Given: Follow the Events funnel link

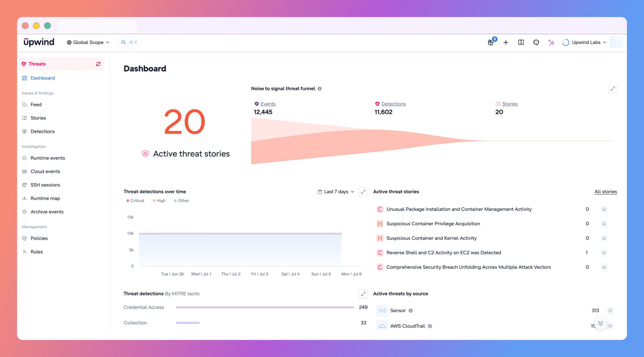Looking at the screenshot, I should pyautogui.click(x=268, y=104).
